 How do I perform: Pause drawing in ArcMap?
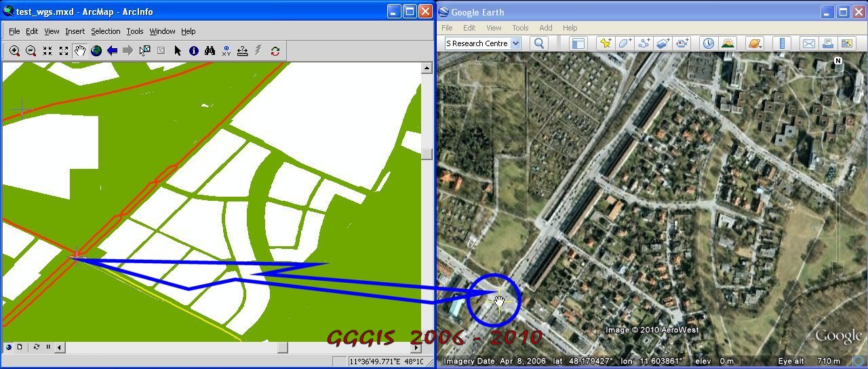48,347
